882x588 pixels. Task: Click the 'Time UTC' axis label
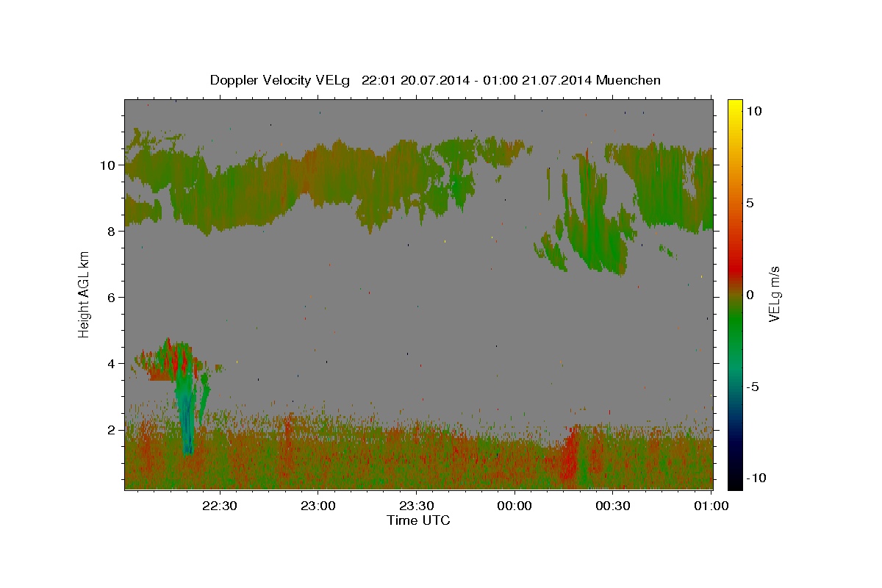418,520
